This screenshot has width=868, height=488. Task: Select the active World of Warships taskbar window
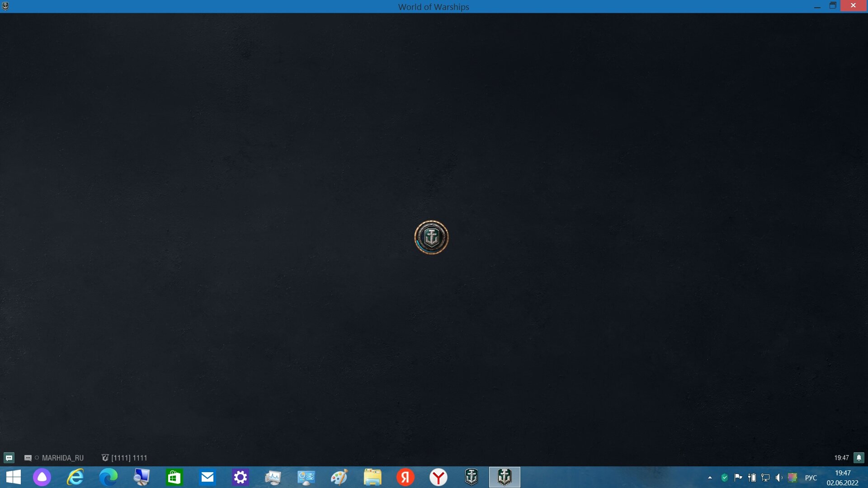pyautogui.click(x=505, y=477)
